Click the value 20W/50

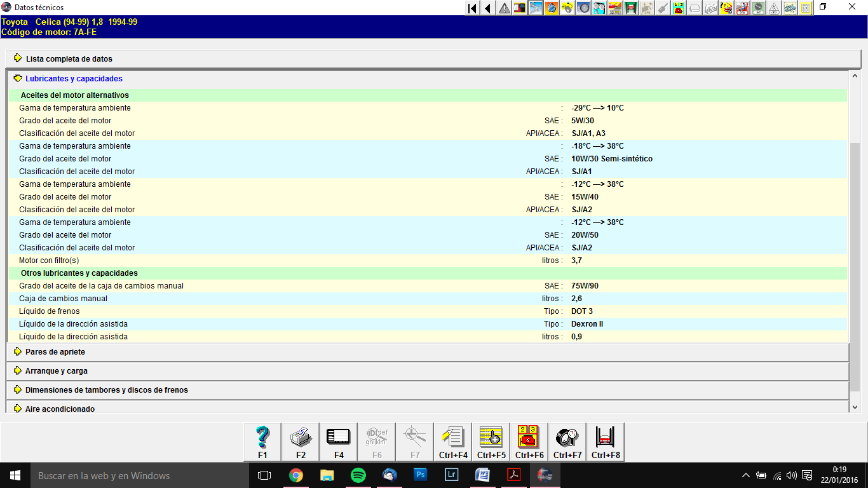tap(585, 235)
